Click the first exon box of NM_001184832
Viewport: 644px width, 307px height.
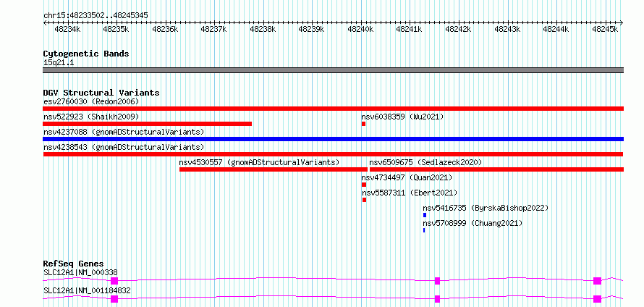point(114,299)
